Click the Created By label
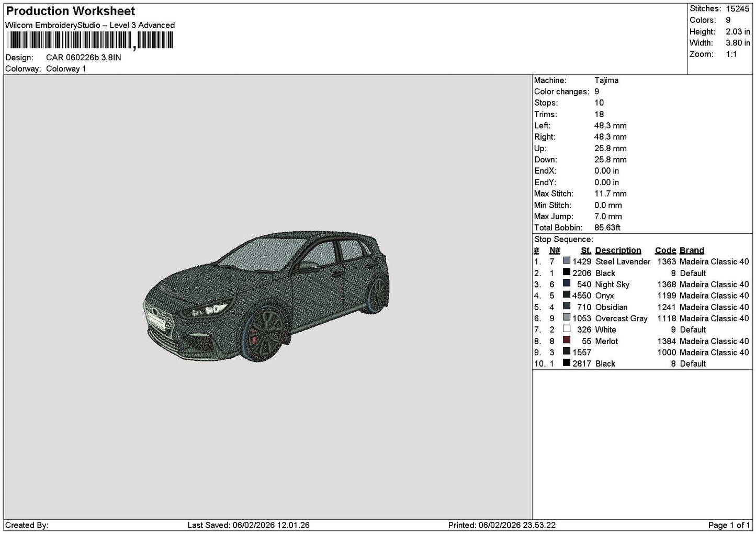Viewport: 756px width, 534px height. [x=27, y=525]
